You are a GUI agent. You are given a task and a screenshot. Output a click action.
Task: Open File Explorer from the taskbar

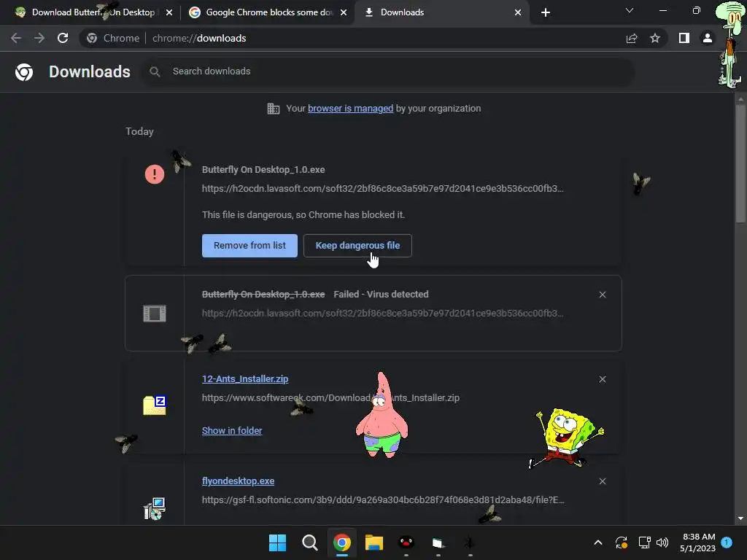click(x=374, y=542)
